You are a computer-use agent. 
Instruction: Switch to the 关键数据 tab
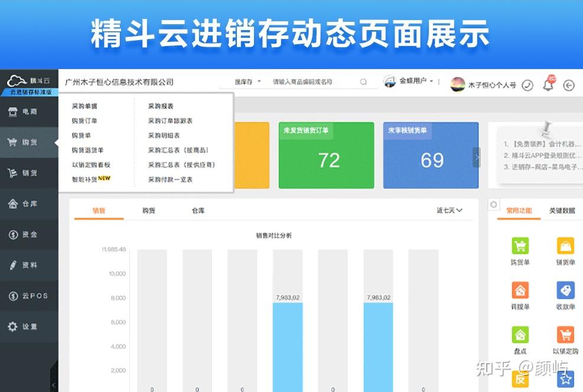[562, 211]
